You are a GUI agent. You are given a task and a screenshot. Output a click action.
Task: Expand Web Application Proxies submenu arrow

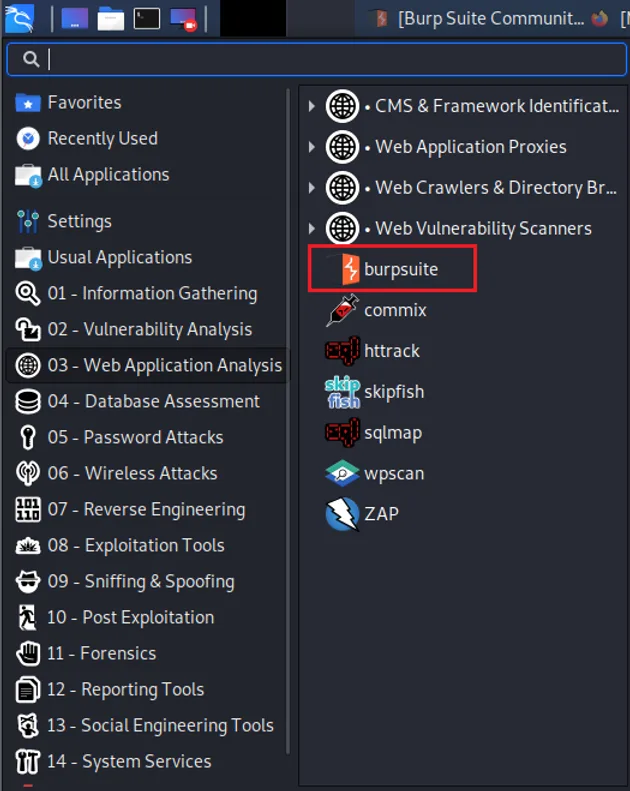click(x=312, y=147)
